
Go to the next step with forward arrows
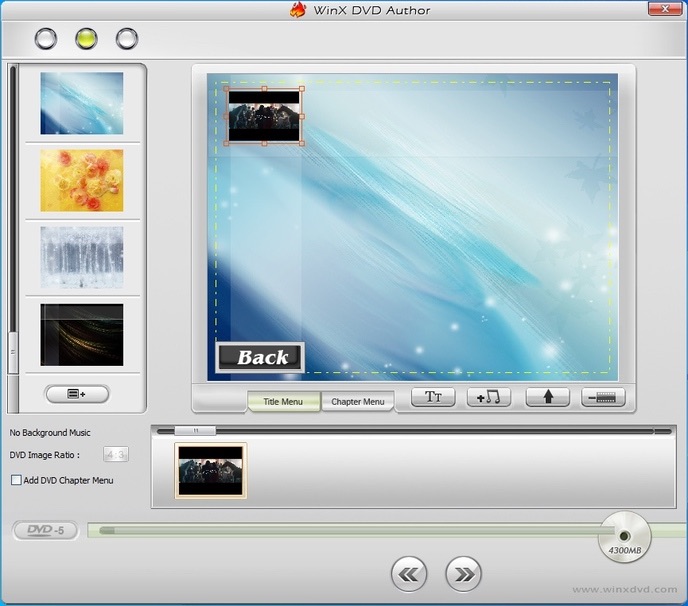463,574
